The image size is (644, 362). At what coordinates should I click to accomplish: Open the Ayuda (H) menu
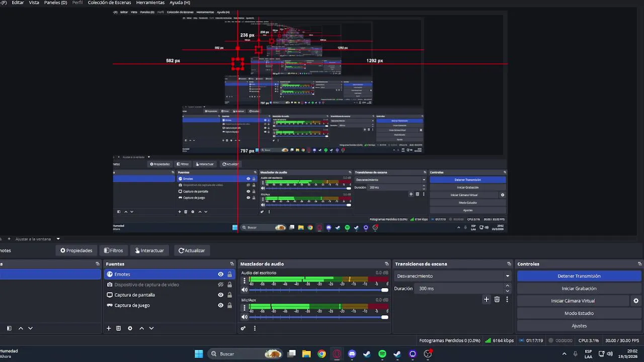180,3
